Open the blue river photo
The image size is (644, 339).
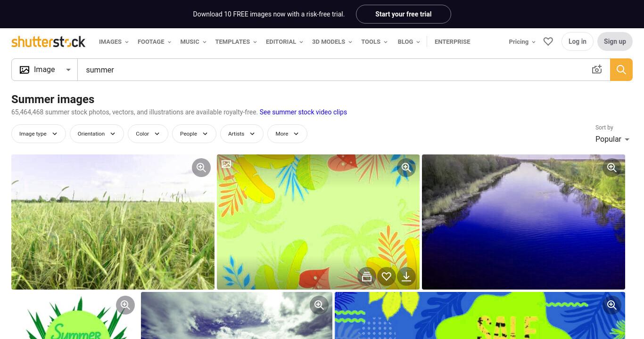[x=523, y=222]
